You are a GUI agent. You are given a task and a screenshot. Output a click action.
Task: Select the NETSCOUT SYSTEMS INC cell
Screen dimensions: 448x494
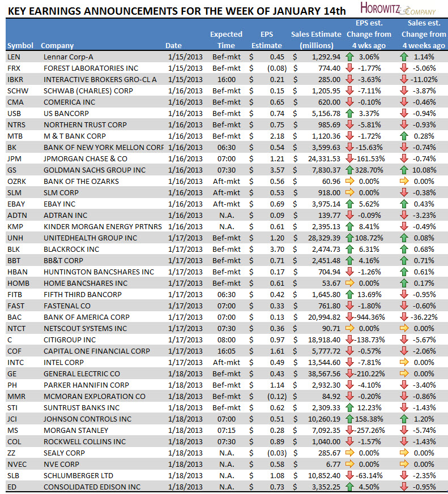[85, 329]
